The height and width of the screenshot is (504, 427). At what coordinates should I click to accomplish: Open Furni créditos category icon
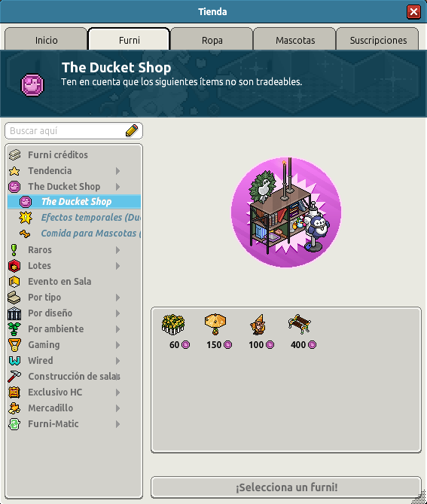[14, 155]
